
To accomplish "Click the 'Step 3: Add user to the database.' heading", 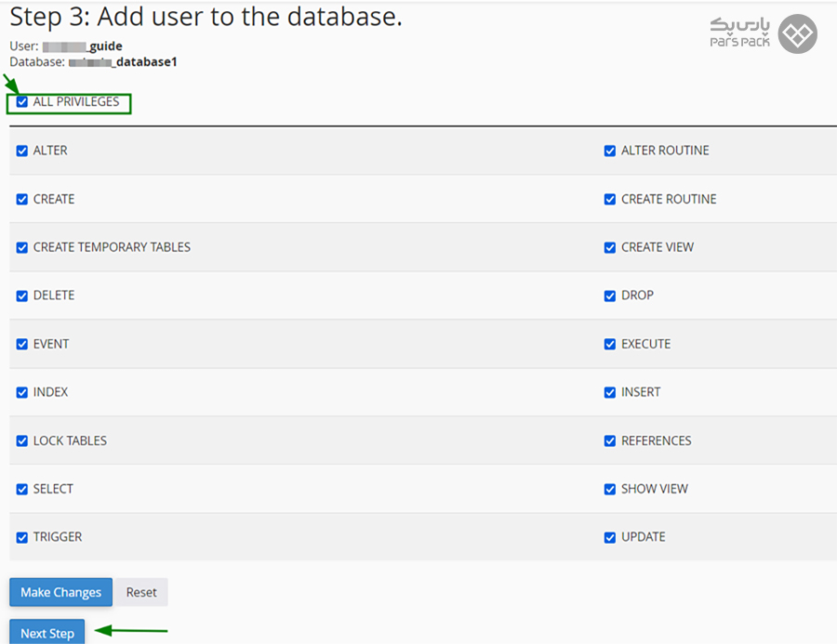I will tap(206, 17).
